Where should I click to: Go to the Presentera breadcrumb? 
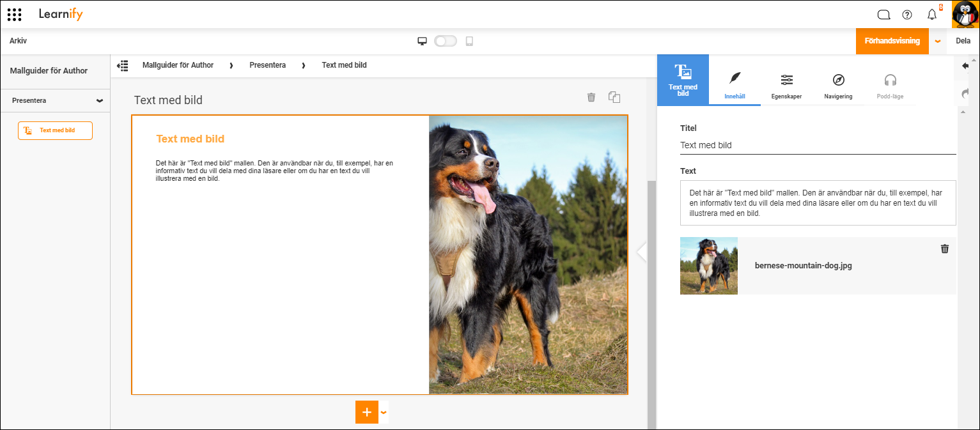(267, 65)
